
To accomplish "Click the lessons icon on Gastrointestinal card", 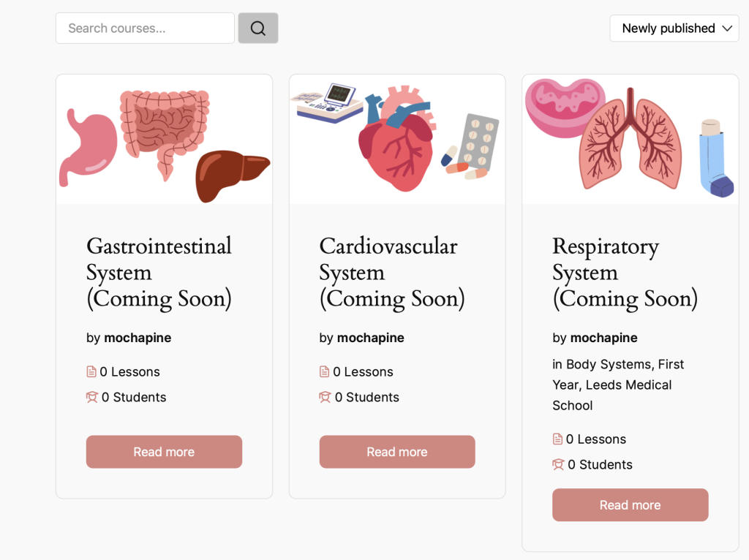I will coord(91,371).
